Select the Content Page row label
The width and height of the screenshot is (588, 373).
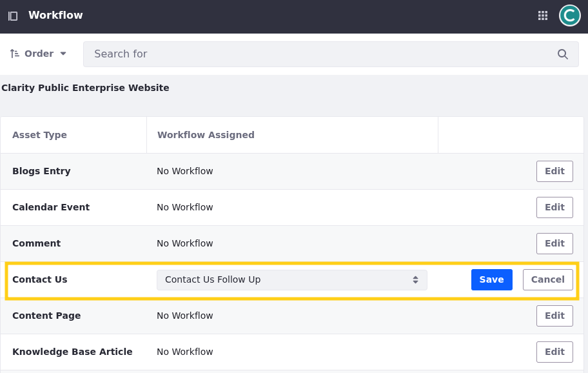coord(46,316)
